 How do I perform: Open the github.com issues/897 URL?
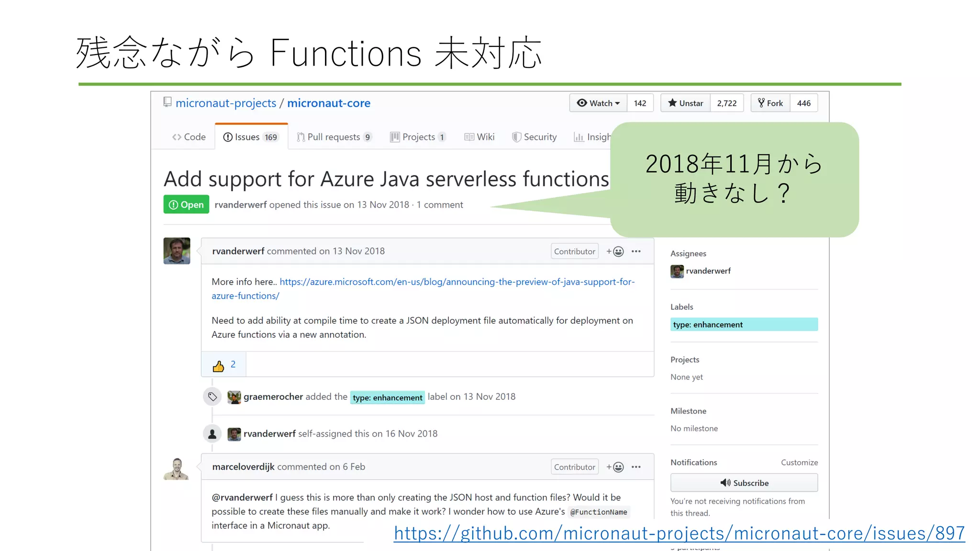click(679, 533)
